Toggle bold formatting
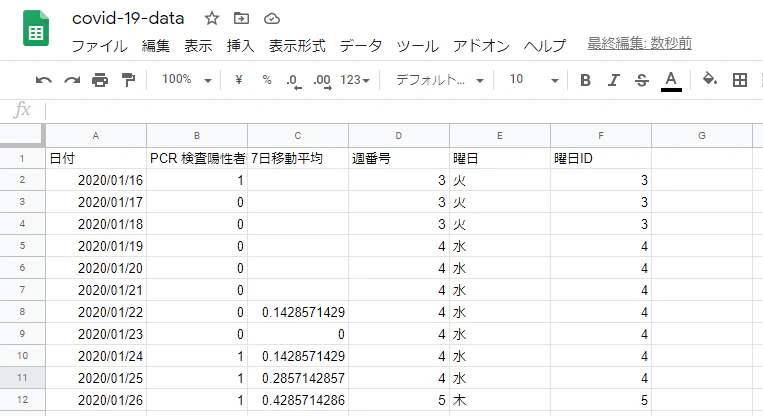The height and width of the screenshot is (416, 763). click(x=585, y=80)
